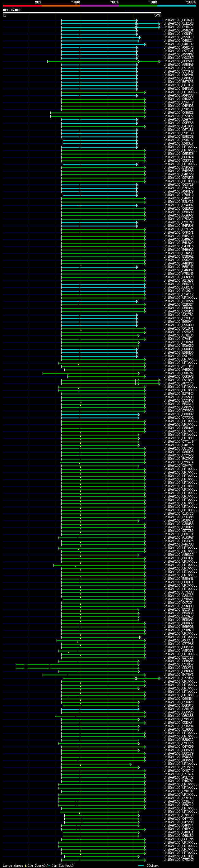Viewport: 199px width, 868px height.
Task: Open UniRef100_C6T1S1 entry
Action: (178, 130)
